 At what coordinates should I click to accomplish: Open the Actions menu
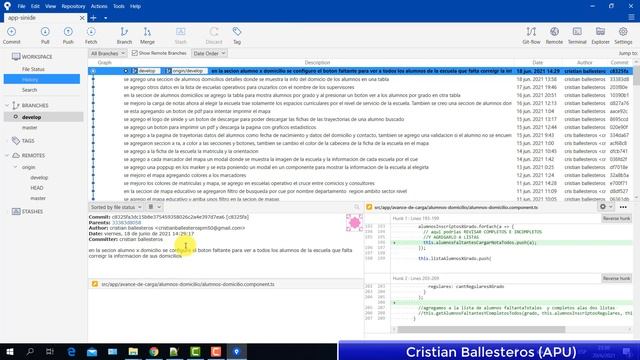pyautogui.click(x=99, y=6)
